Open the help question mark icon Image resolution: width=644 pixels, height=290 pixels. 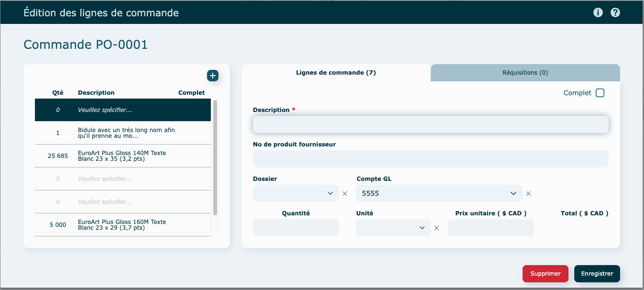coord(615,12)
